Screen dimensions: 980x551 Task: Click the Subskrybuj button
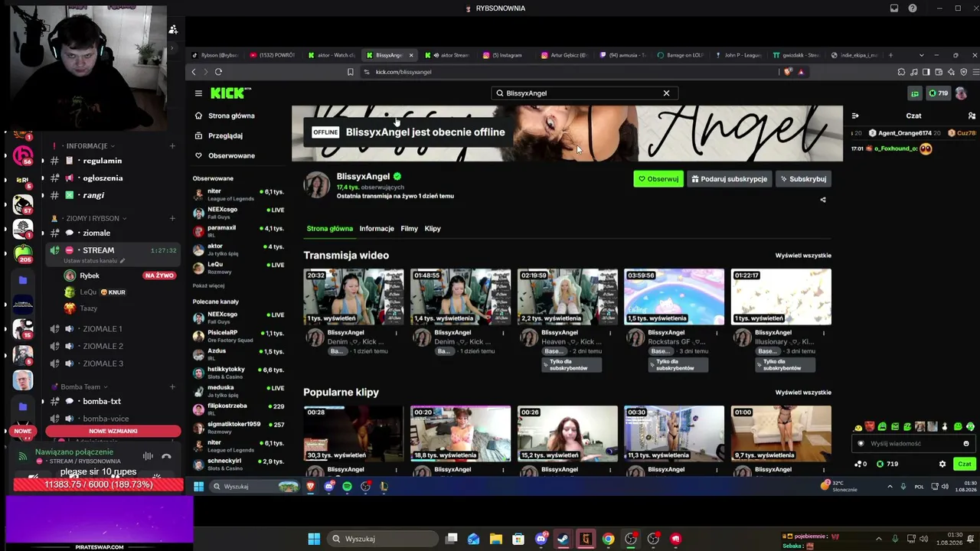point(802,179)
